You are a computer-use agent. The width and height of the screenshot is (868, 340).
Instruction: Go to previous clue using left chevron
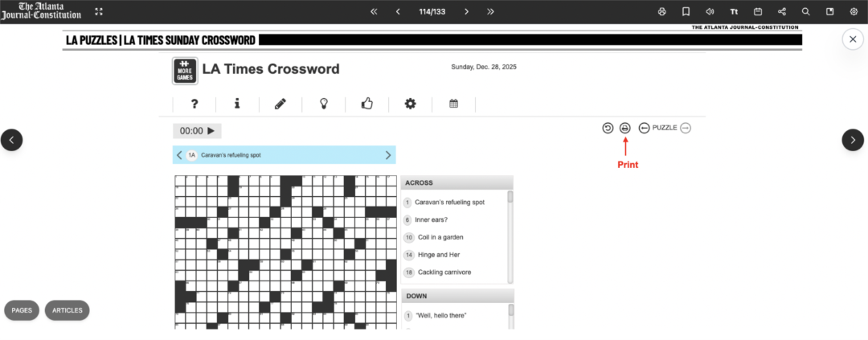pyautogui.click(x=179, y=155)
